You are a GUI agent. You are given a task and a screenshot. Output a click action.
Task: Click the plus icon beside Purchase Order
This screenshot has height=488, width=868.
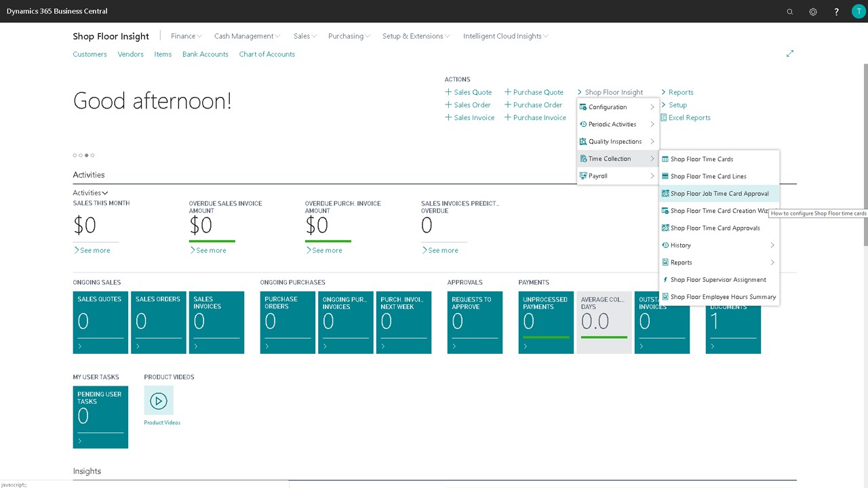click(508, 105)
